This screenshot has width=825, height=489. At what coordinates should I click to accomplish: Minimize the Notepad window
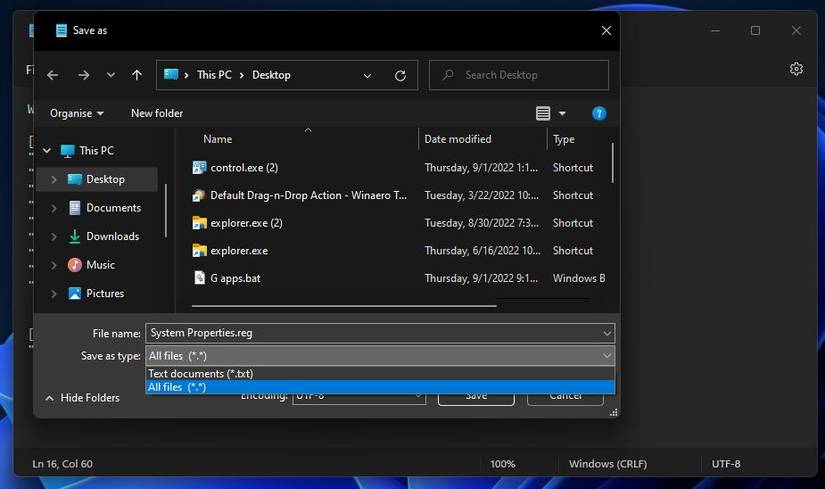tap(715, 31)
